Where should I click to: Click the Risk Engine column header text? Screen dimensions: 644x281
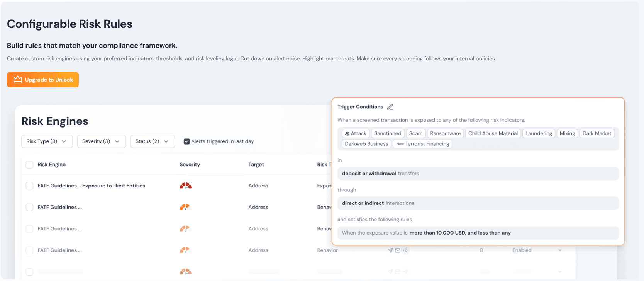pyautogui.click(x=51, y=165)
